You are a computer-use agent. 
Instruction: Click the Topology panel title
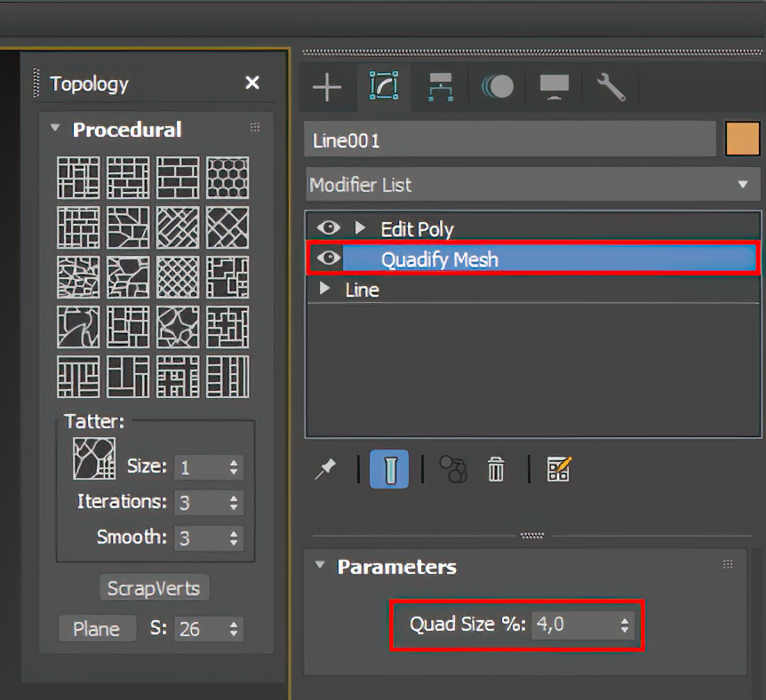pos(90,84)
